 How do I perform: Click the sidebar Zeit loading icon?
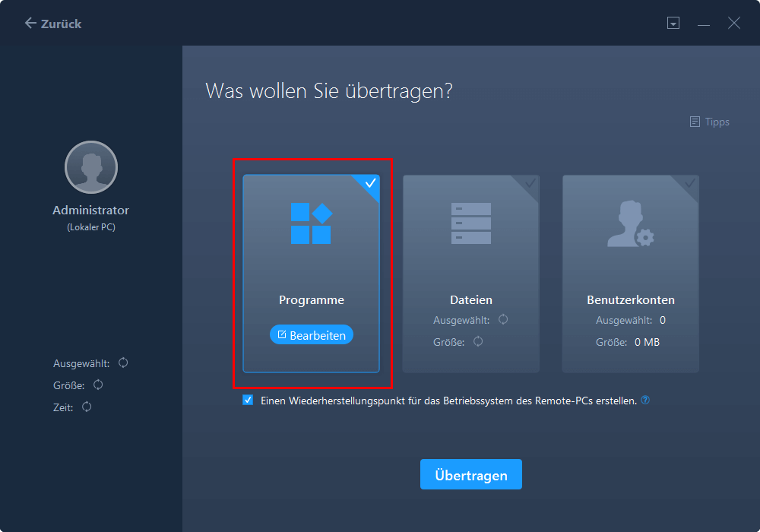click(x=87, y=407)
